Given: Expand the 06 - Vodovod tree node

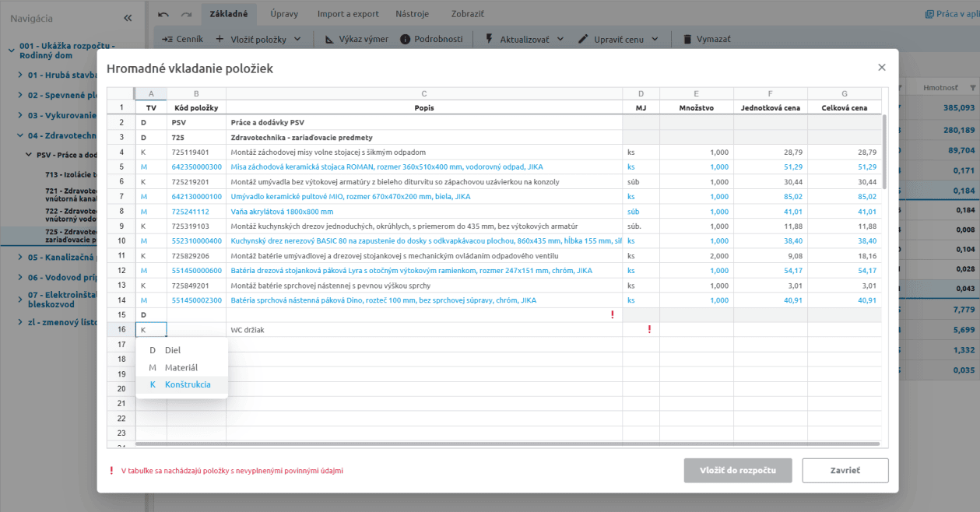Looking at the screenshot, I should click(20, 277).
